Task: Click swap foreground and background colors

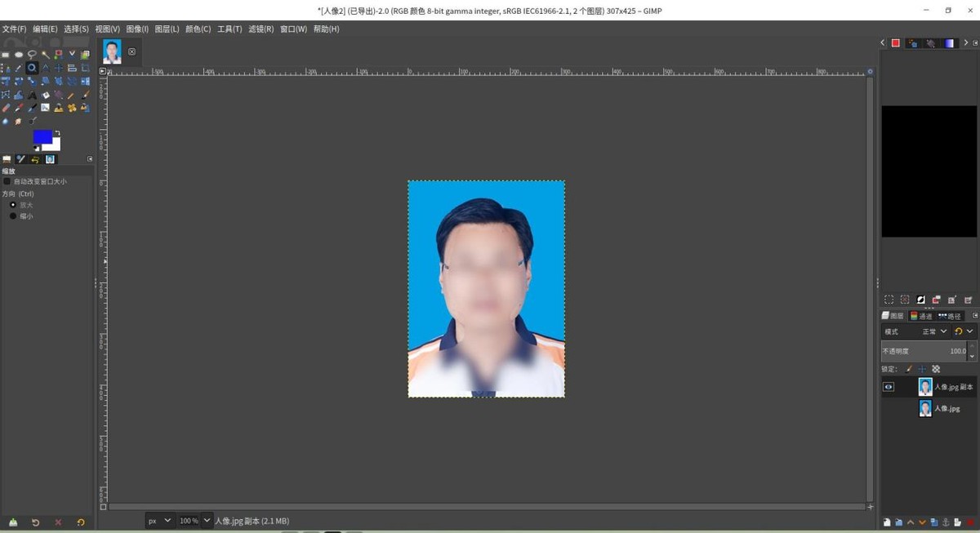Action: click(58, 134)
